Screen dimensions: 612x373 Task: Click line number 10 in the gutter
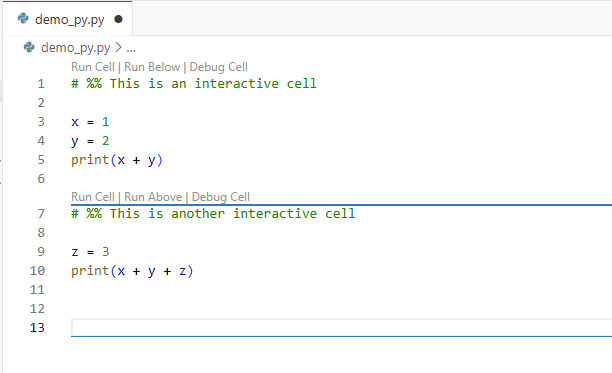pos(37,271)
